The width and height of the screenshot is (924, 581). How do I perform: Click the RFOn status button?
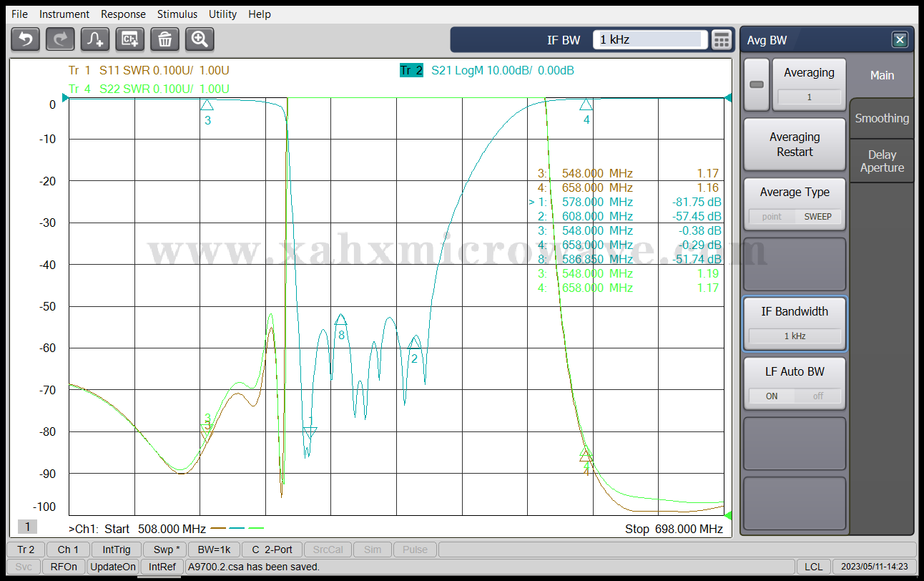[x=64, y=567]
